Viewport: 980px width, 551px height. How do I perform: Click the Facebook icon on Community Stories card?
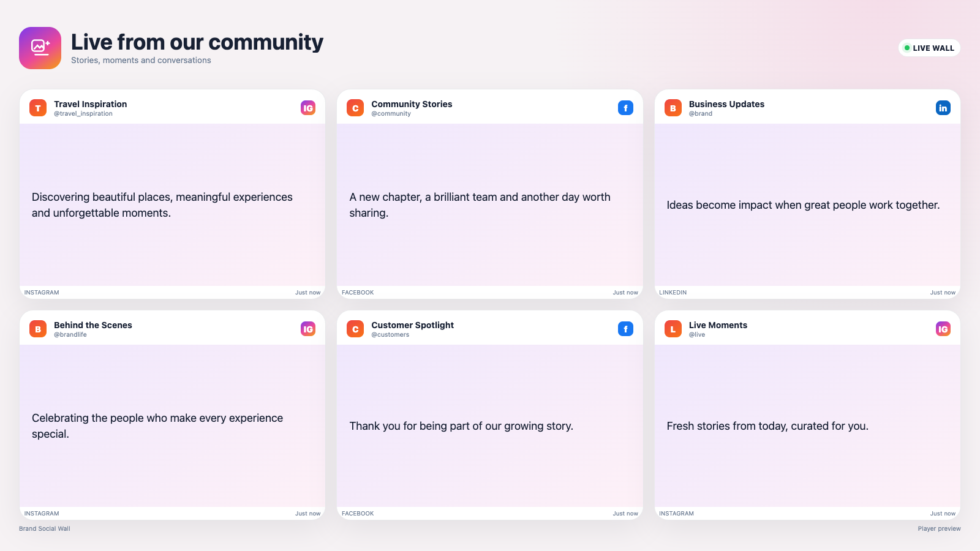625,108
